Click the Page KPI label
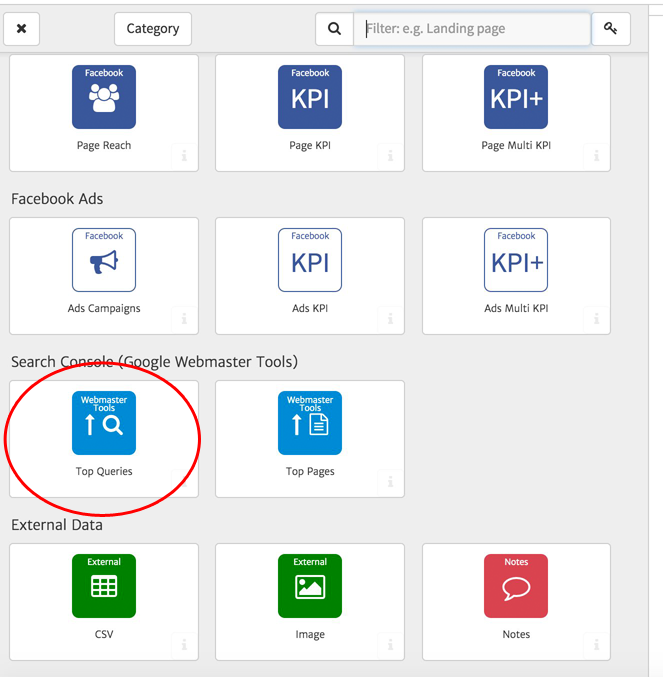Viewport: 663px width, 677px height. click(x=310, y=146)
